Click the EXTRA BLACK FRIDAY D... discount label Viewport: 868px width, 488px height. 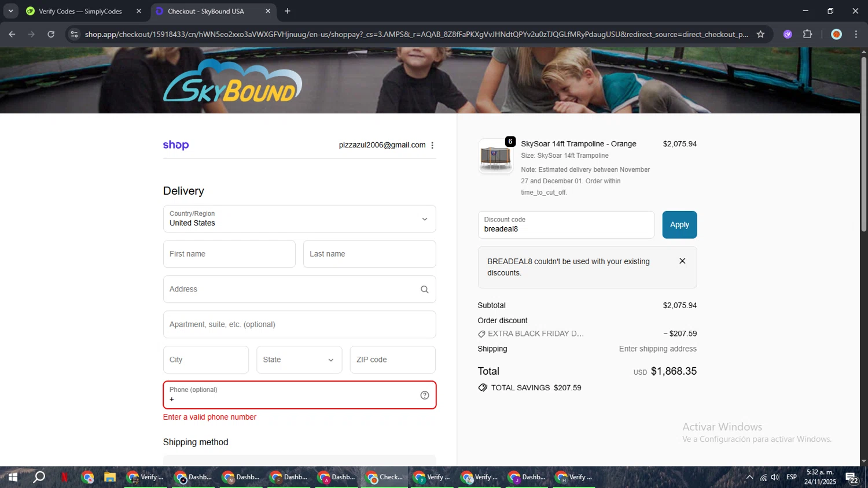point(536,334)
